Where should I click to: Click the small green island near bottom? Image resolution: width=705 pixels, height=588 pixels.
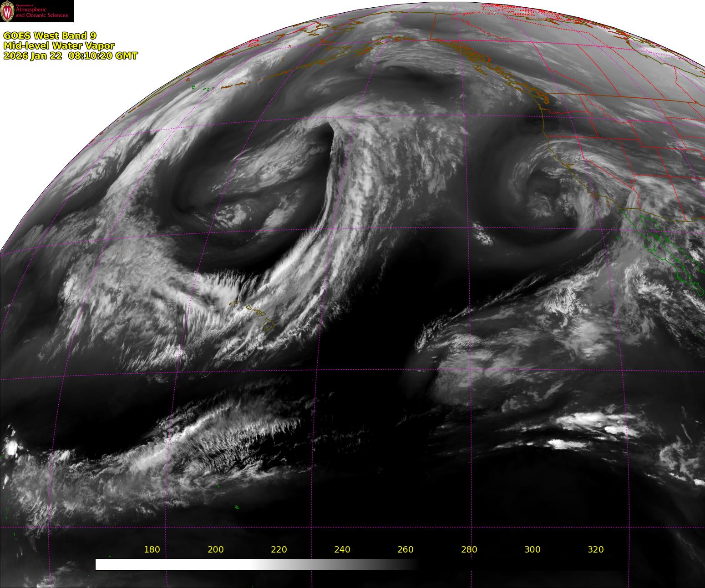click(237, 507)
